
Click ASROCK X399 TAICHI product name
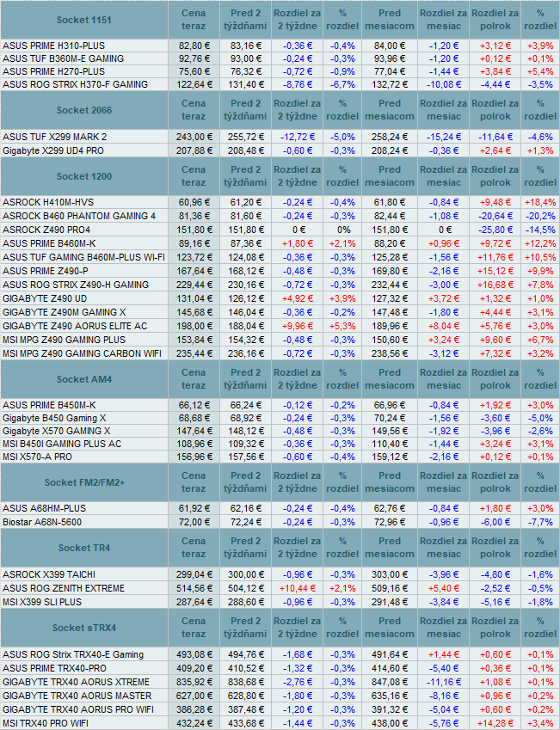coord(49,574)
